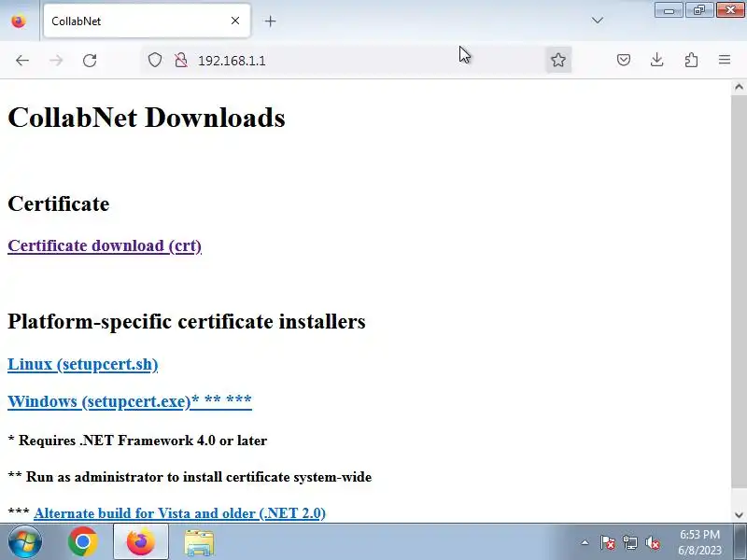This screenshot has height=560, width=747.
Task: Open a new tab with plus button
Action: [270, 21]
